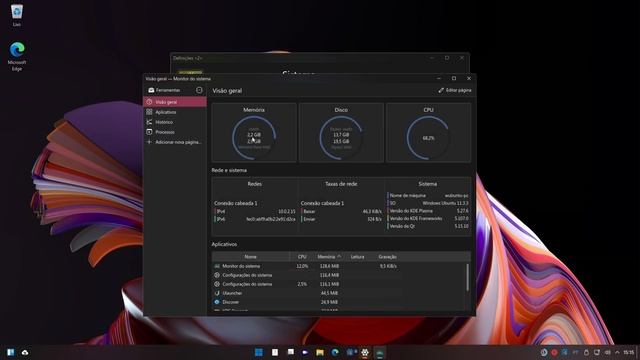Open the Microsoft Edge desktop shortcut
640x360 pixels.
[x=17, y=56]
